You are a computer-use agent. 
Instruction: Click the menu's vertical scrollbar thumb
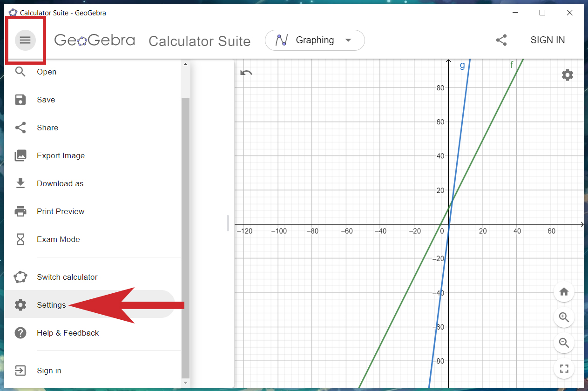point(185,233)
